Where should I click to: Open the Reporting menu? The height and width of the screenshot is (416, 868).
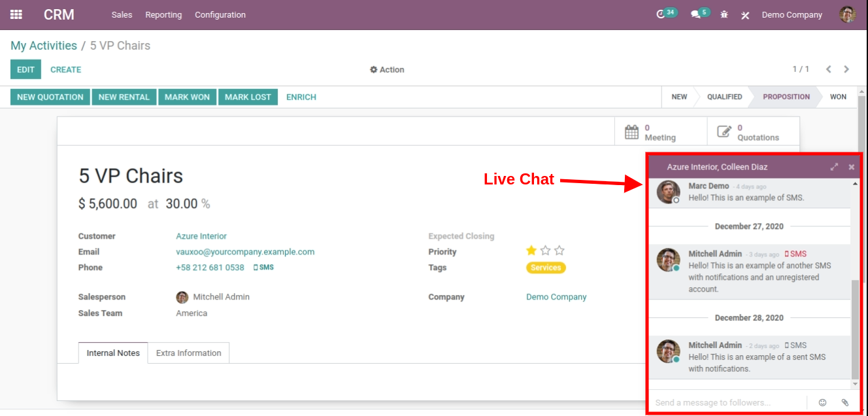click(163, 14)
